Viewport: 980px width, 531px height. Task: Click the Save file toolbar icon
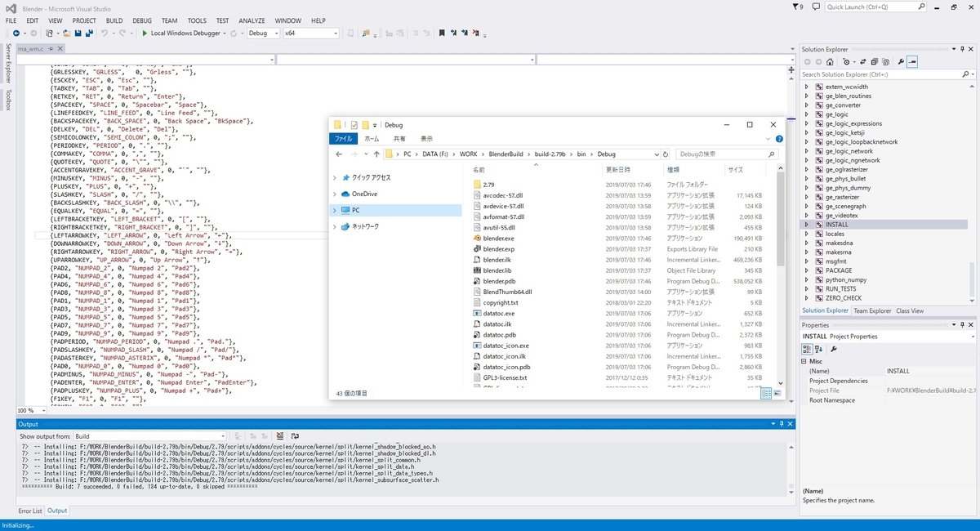(x=78, y=33)
